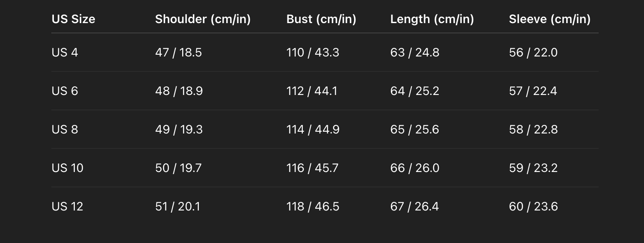This screenshot has width=644, height=243.
Task: Select the US 12 size label
Action: pyautogui.click(x=67, y=207)
